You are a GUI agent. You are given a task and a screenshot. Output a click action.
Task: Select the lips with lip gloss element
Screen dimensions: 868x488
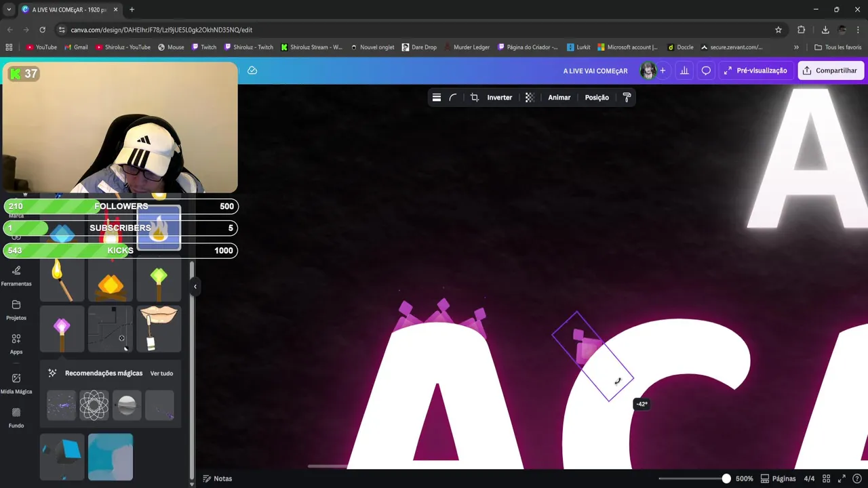tap(159, 329)
